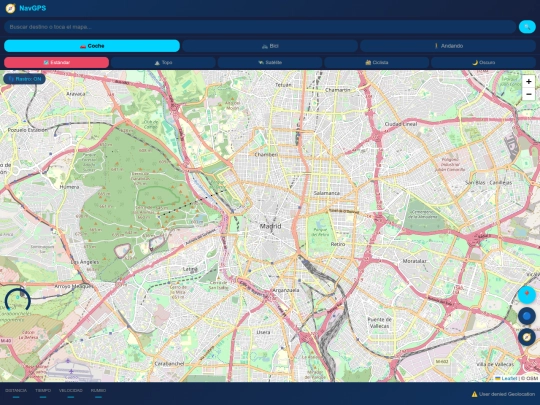Viewport: 540px width, 405px height.
Task: Click the Puente de Vallecas map label
Action: (x=380, y=323)
